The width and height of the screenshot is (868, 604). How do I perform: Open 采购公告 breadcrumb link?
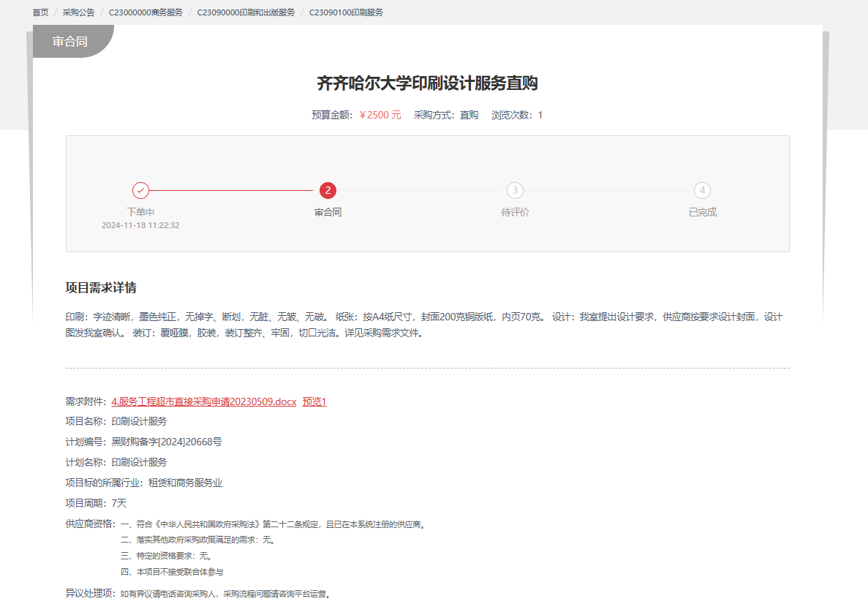(78, 12)
